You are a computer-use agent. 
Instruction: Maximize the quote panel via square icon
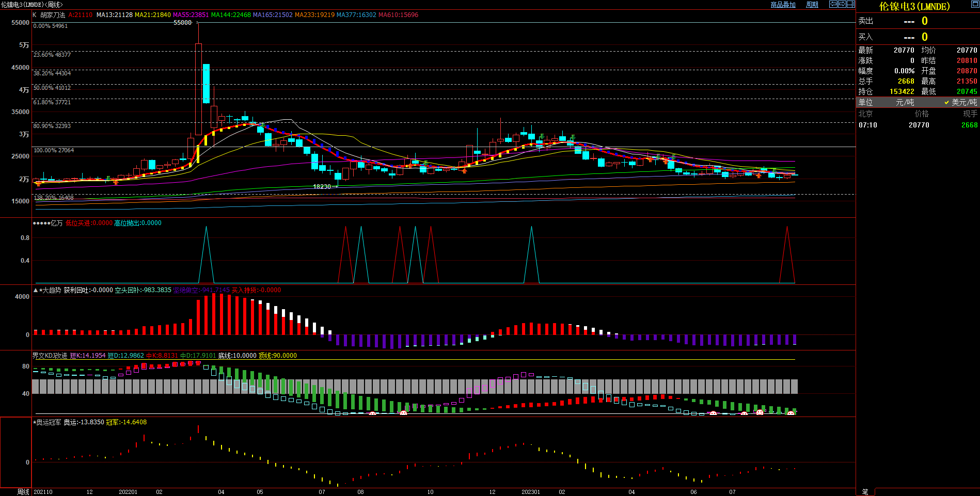tap(975, 4)
